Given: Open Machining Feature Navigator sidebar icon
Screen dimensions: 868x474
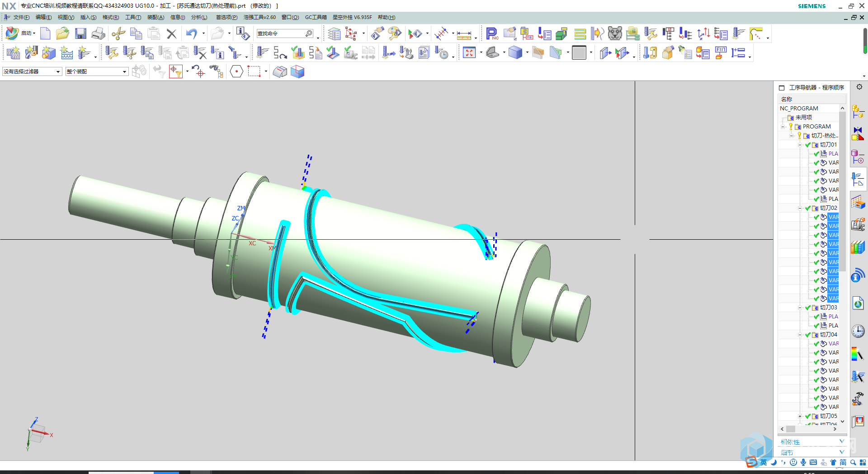Looking at the screenshot, I should 858,202.
